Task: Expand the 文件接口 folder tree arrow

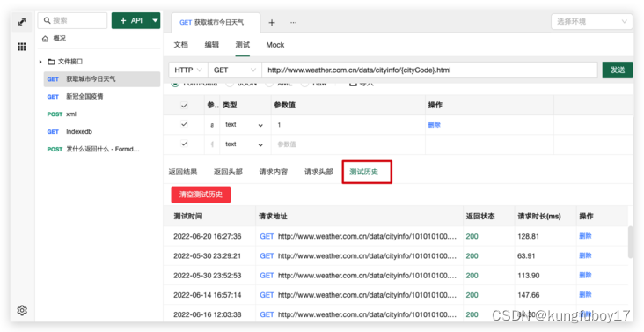Action: pos(40,62)
